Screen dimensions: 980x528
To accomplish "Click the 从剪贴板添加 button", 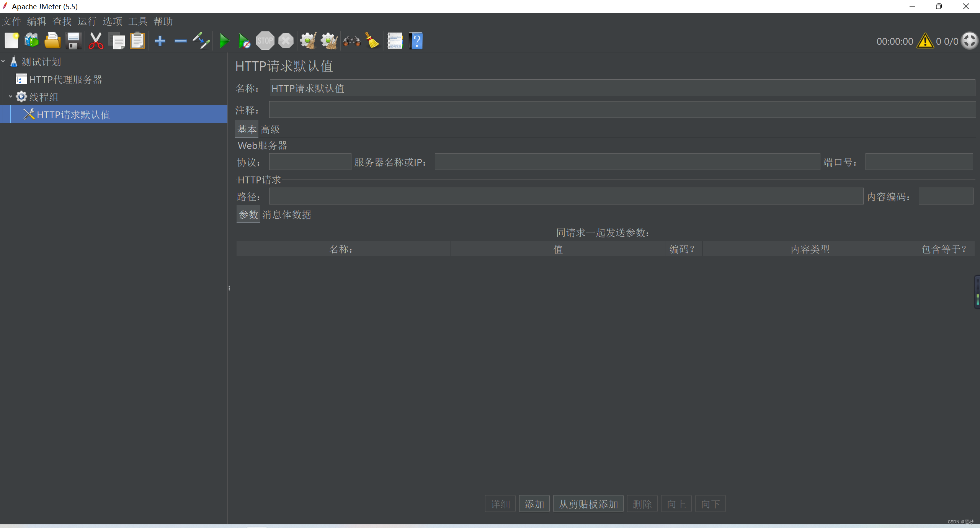I will 588,504.
